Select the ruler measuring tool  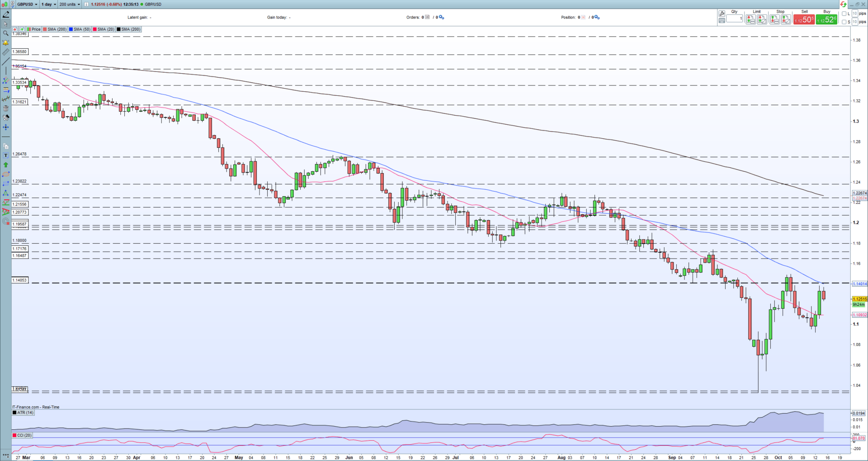(x=6, y=52)
